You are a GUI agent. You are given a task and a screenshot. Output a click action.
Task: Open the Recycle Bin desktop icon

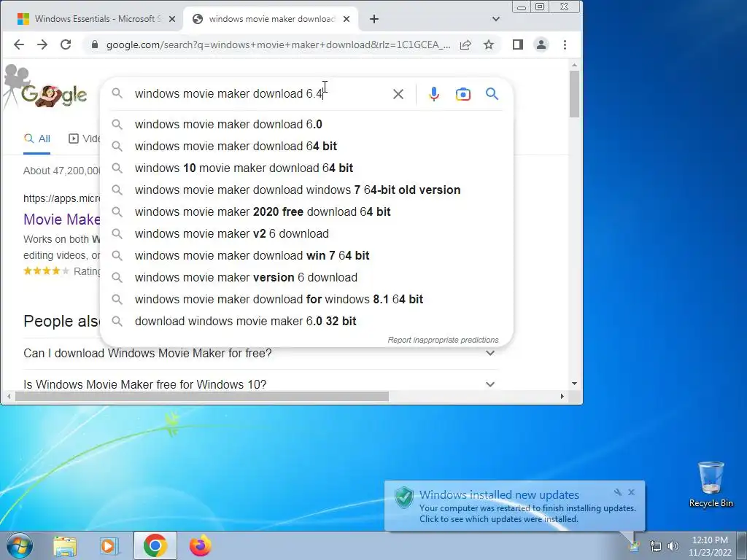(x=711, y=484)
